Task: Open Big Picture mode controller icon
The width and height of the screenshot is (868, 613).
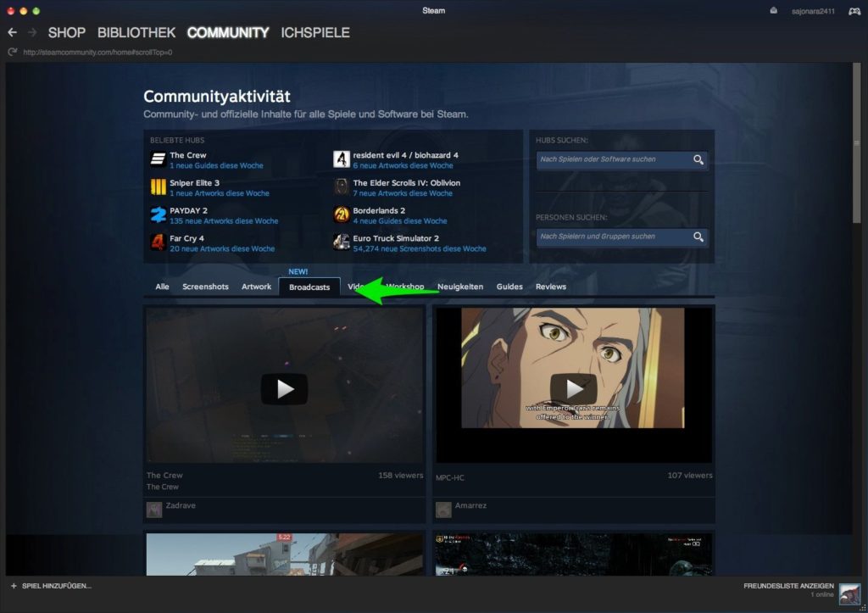Action: (854, 11)
